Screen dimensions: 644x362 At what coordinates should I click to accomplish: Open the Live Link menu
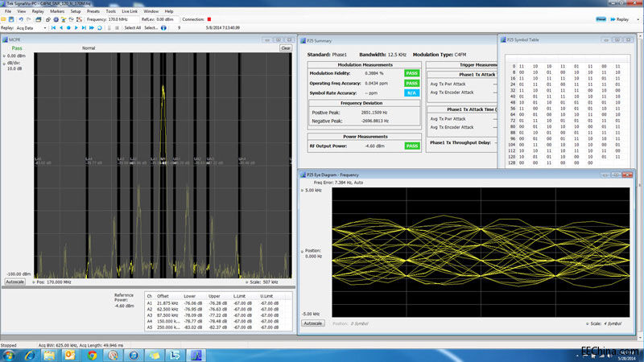coord(130,11)
